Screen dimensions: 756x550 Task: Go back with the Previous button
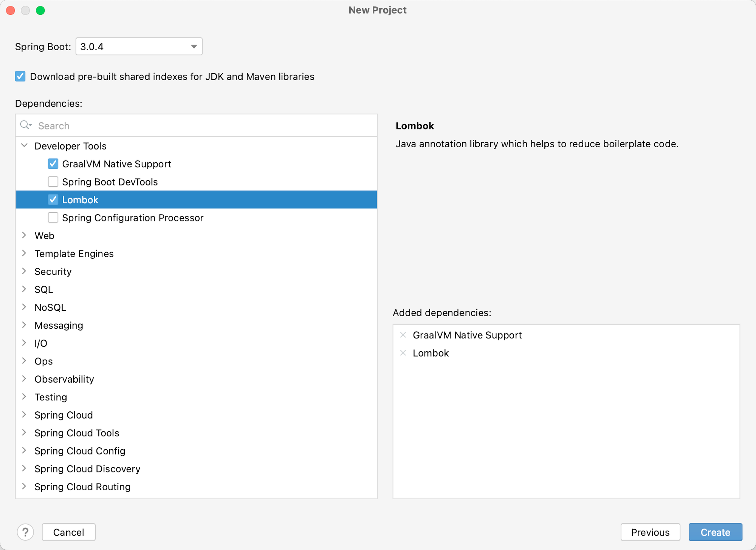pos(650,532)
